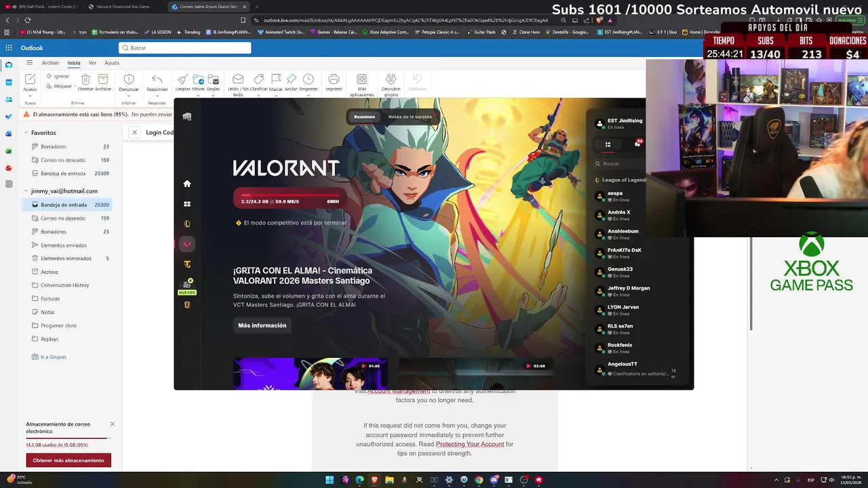Open friends list tab icon in Riot social panel

click(x=608, y=144)
